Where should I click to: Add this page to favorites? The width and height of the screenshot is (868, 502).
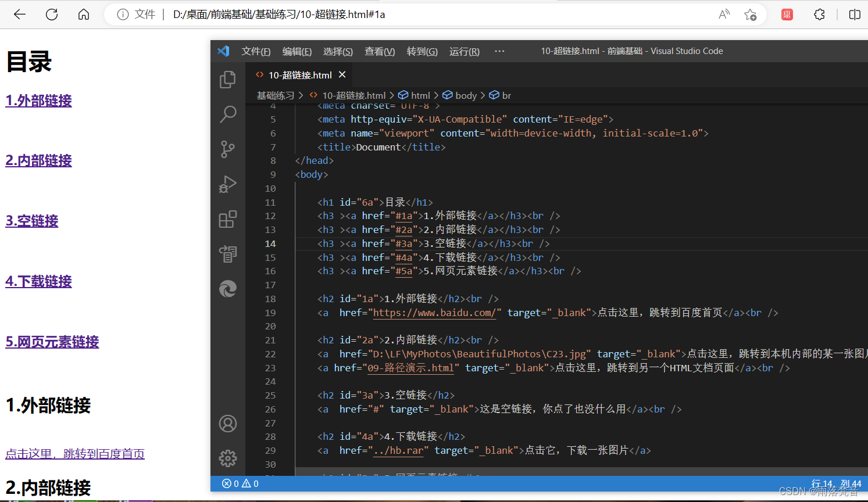(x=751, y=15)
